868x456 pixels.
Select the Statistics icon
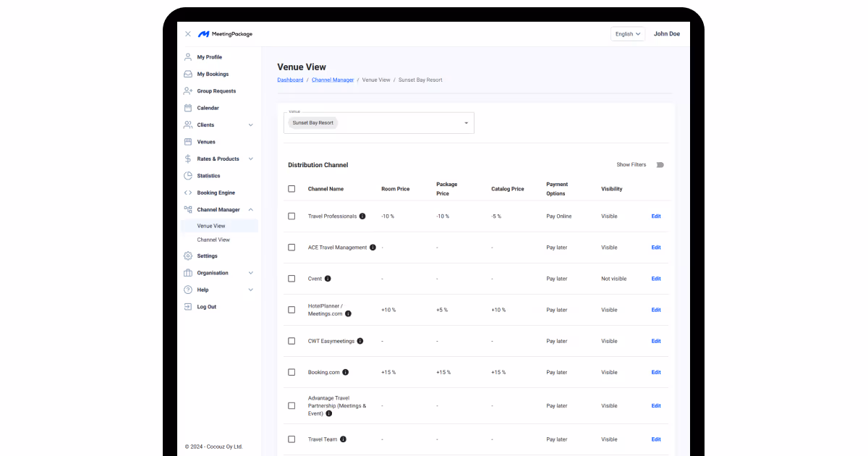coord(187,175)
